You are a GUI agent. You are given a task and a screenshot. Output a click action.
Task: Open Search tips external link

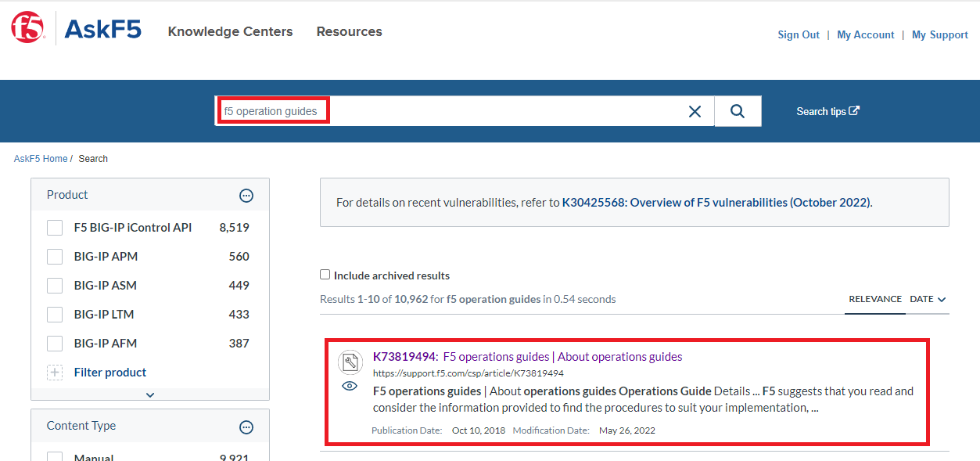[x=827, y=111]
